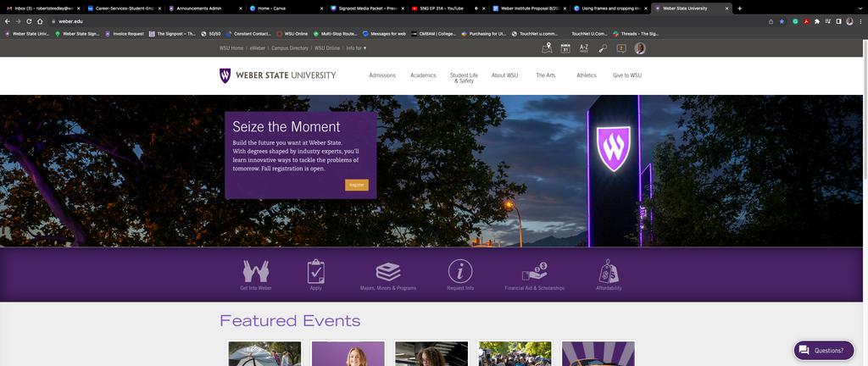Open the calendar icon in WSU toolbar
This screenshot has width=868, height=366.
[565, 48]
